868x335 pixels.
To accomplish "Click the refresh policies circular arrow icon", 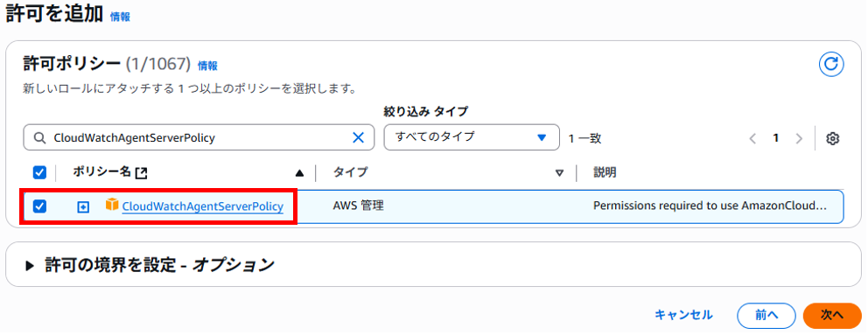I will (x=831, y=65).
